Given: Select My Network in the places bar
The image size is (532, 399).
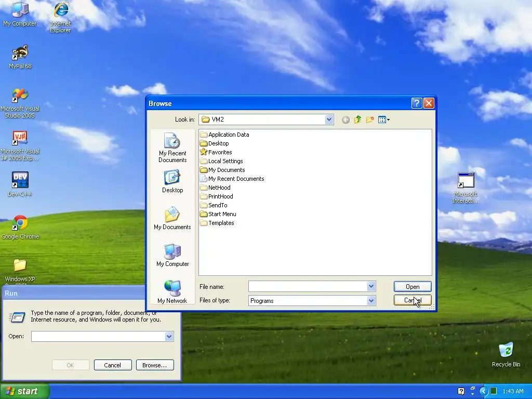Looking at the screenshot, I should [172, 292].
